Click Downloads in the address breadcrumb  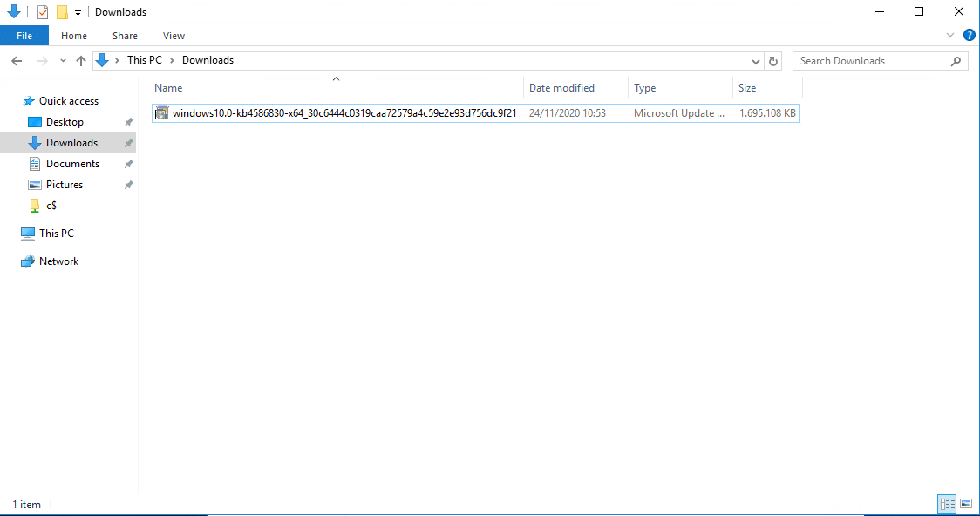(x=208, y=60)
